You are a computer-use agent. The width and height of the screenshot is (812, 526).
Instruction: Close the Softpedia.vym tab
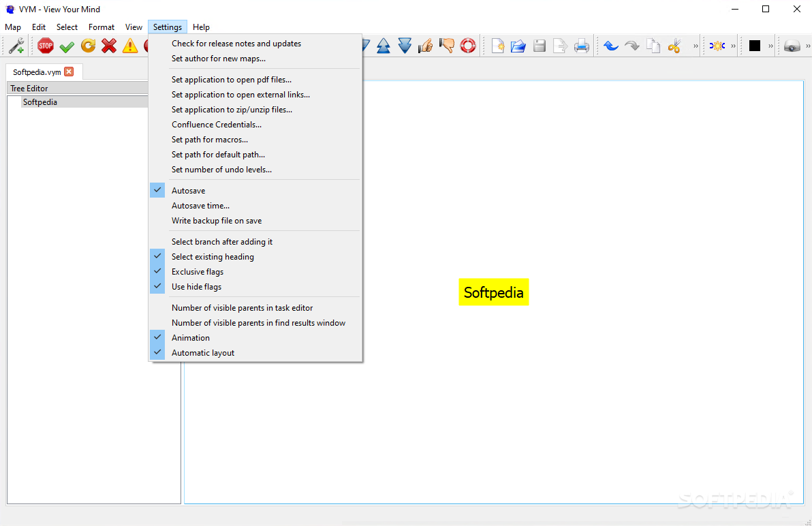tap(69, 72)
